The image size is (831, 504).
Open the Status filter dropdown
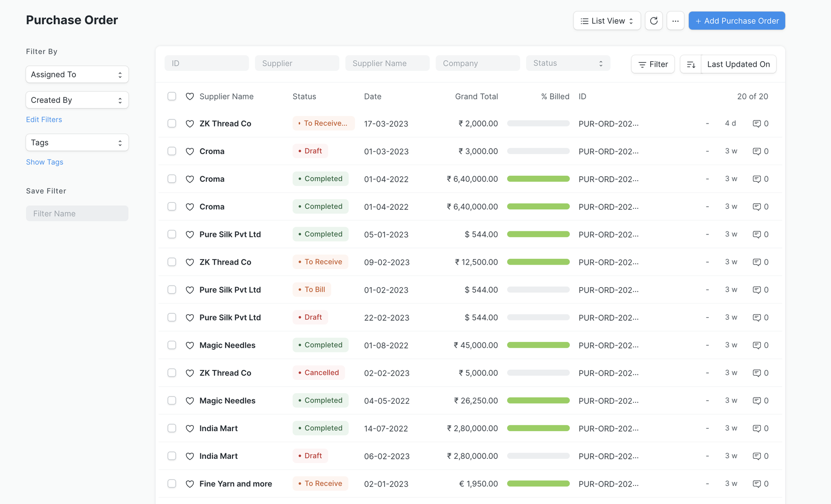[x=568, y=63]
